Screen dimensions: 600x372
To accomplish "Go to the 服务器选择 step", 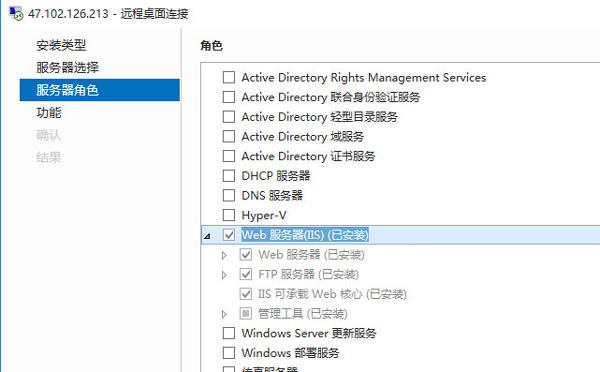I will (x=67, y=67).
